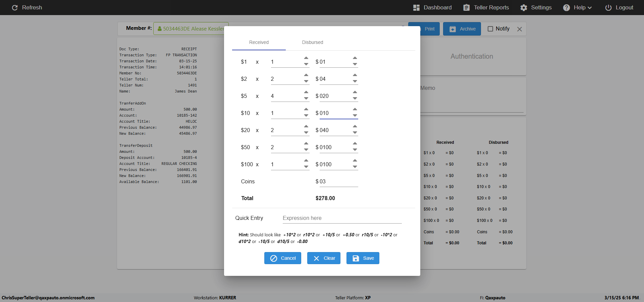Close the receipt panel with X

[520, 29]
